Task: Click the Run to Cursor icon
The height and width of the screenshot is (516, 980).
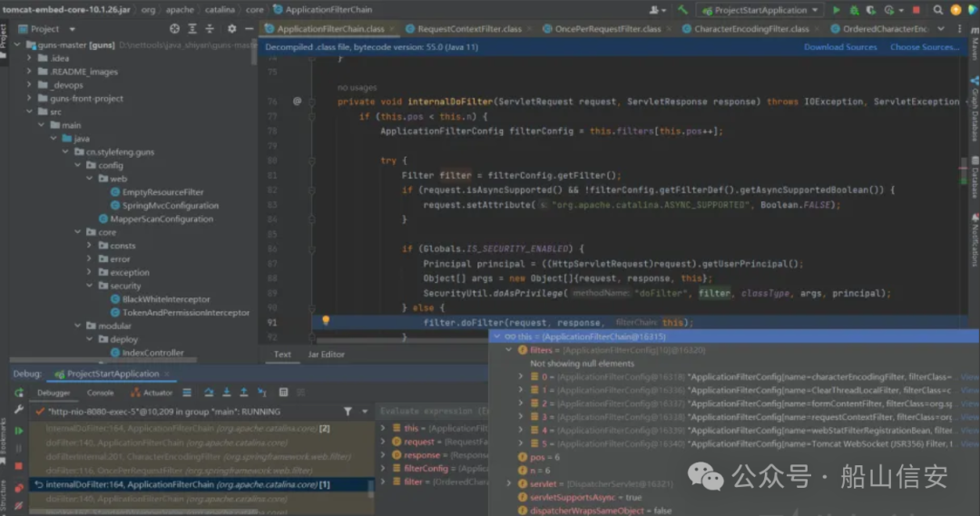Action: (262, 393)
